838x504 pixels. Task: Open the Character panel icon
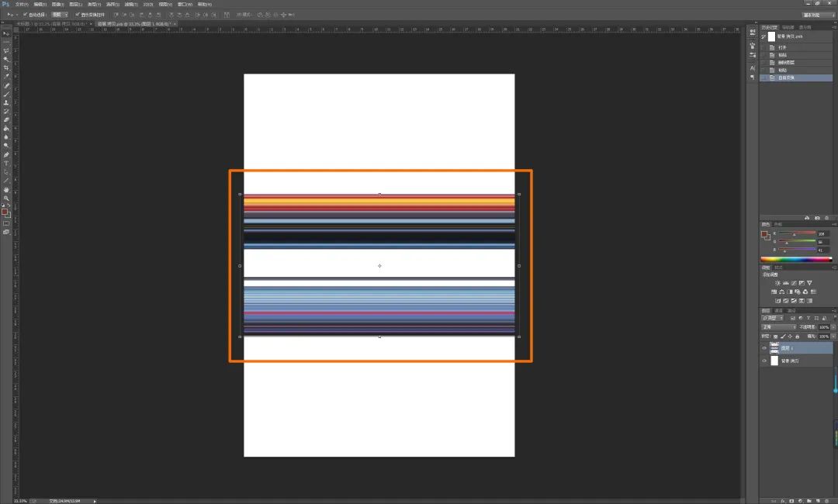pos(753,67)
